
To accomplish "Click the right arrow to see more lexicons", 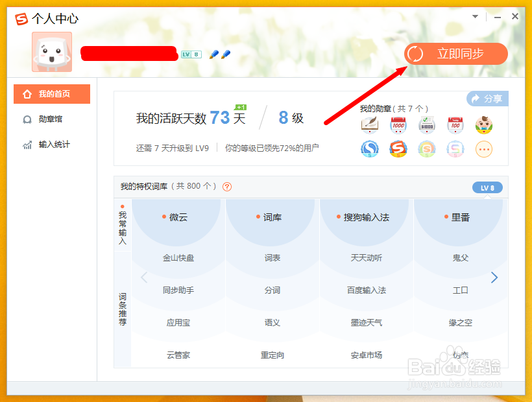I will click(495, 277).
